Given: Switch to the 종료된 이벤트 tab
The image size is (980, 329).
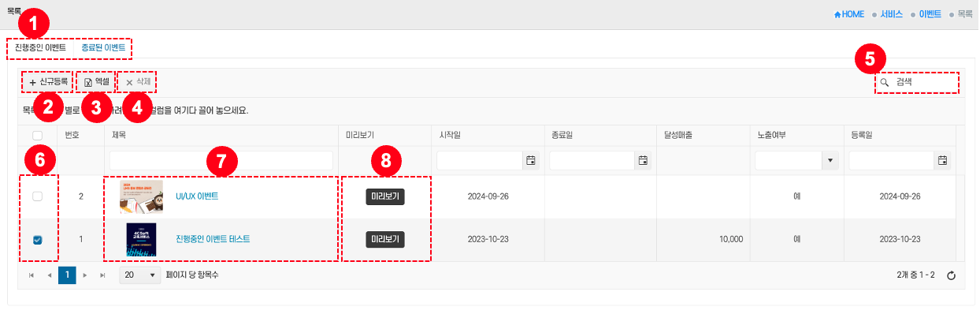Looking at the screenshot, I should coord(103,48).
